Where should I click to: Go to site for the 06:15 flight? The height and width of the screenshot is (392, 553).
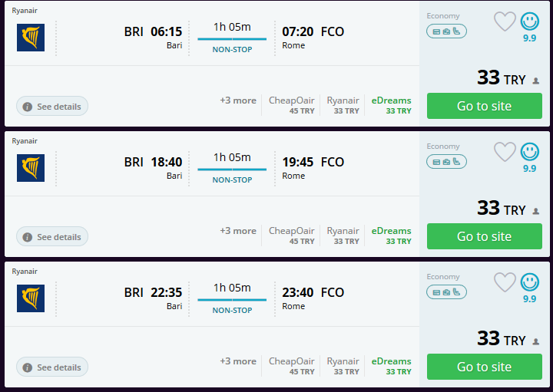click(x=484, y=106)
